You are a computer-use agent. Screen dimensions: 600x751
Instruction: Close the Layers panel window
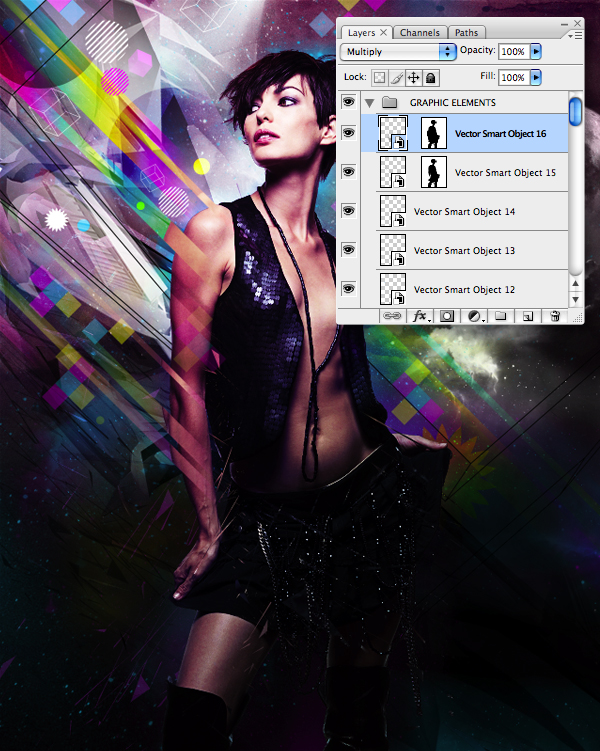[577, 23]
